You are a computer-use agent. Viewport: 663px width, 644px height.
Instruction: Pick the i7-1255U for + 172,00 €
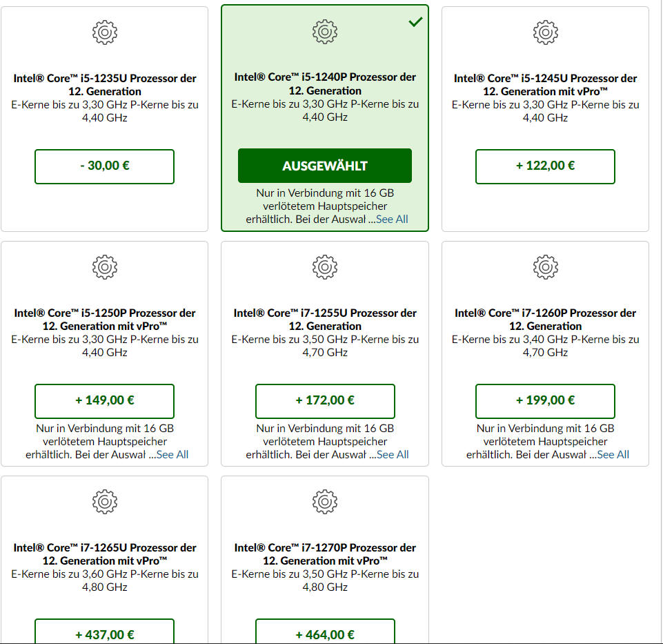click(x=324, y=401)
